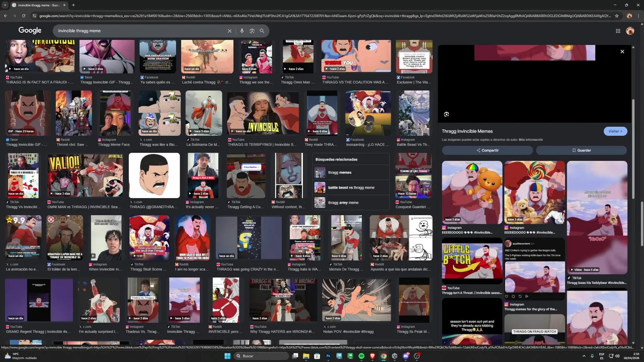Open Microsoft Store from the taskbar
Screen dimensions: 644x362
coord(316,356)
